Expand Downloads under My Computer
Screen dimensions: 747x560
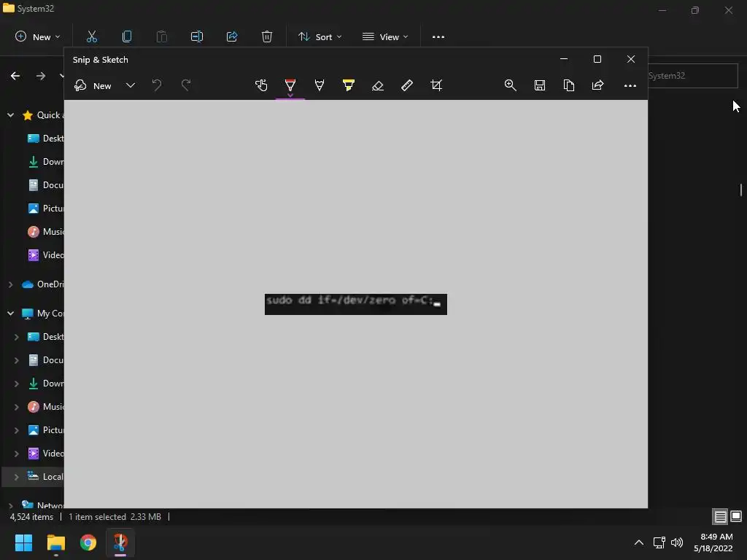[x=17, y=384]
